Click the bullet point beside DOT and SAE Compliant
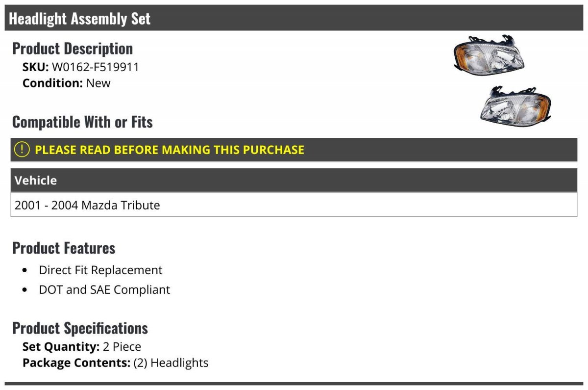The image size is (588, 390). [x=25, y=290]
